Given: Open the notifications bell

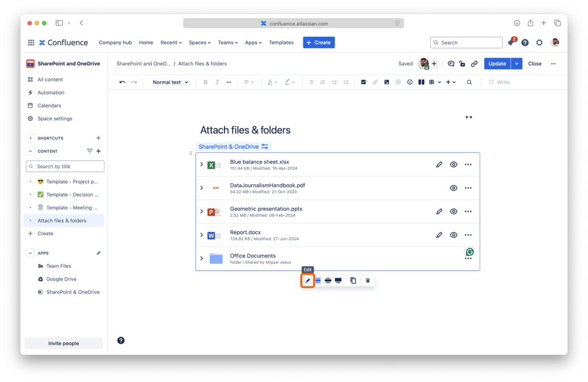Looking at the screenshot, I should pos(510,43).
